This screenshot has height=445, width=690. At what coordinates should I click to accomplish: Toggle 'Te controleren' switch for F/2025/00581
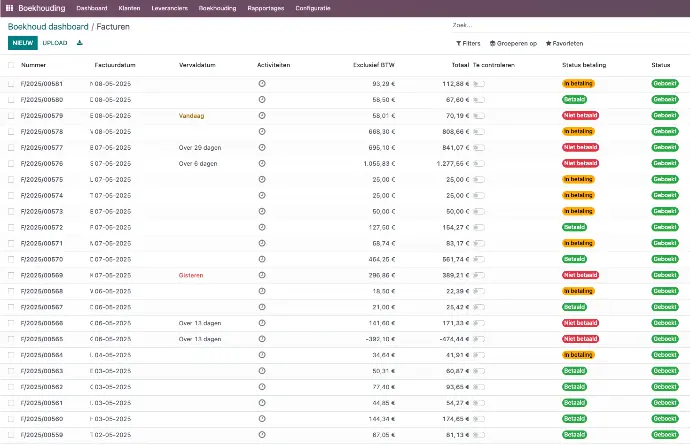click(x=480, y=84)
